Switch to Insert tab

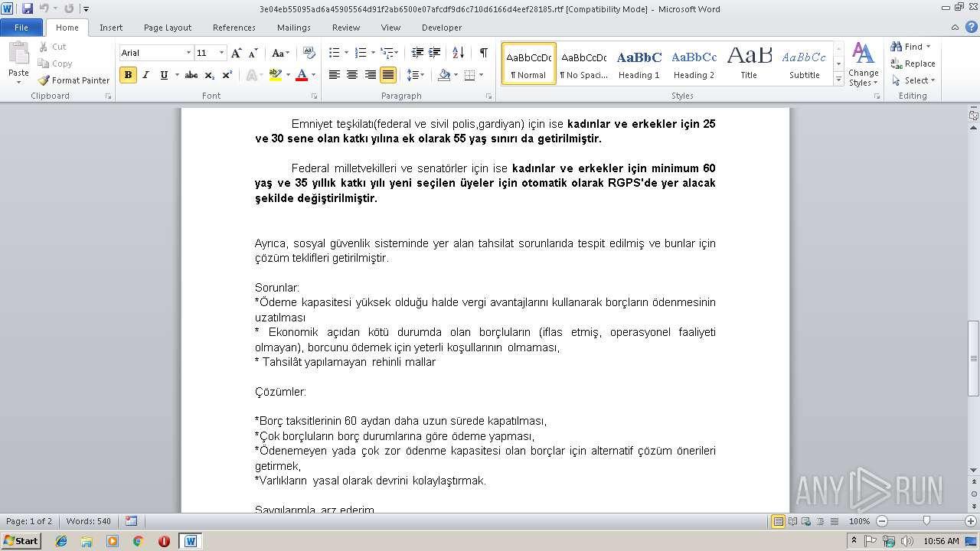(111, 28)
